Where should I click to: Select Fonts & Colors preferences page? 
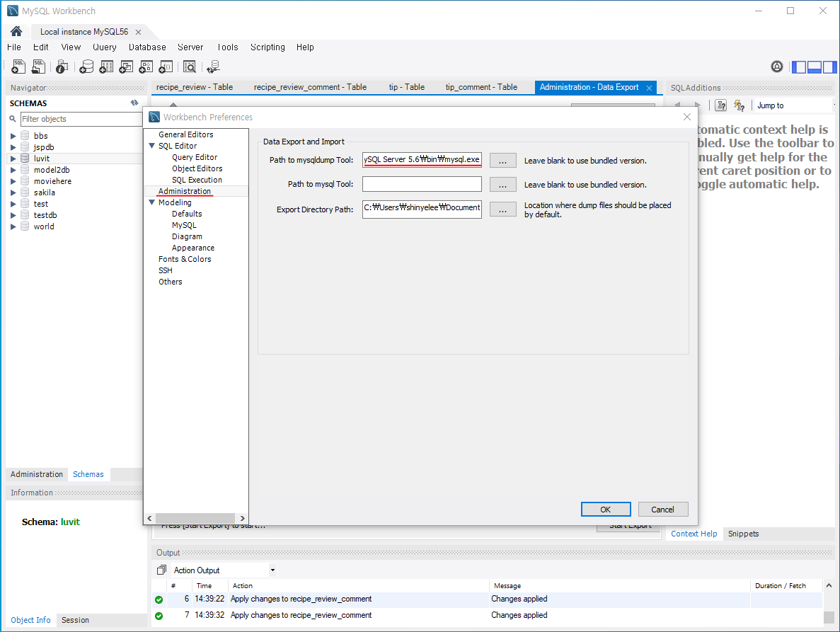185,259
